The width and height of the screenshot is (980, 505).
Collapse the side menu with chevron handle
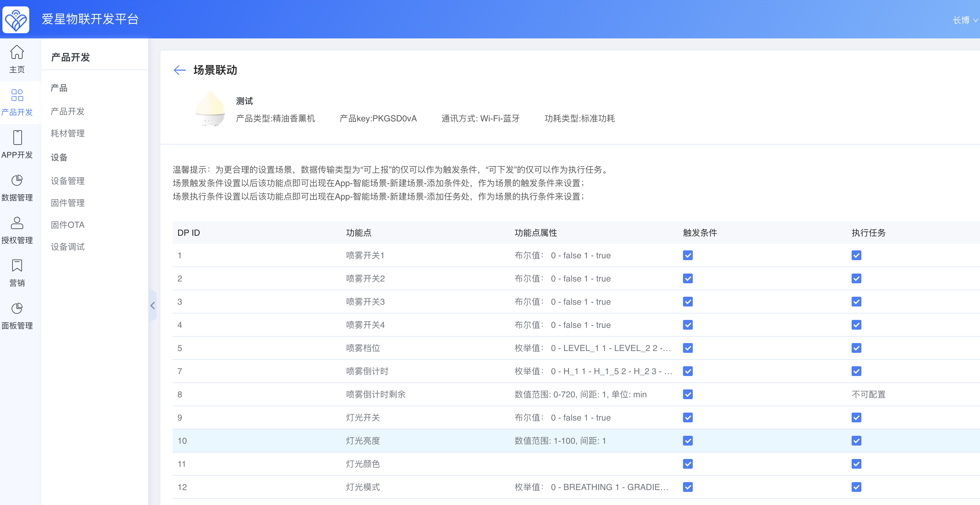click(x=152, y=306)
